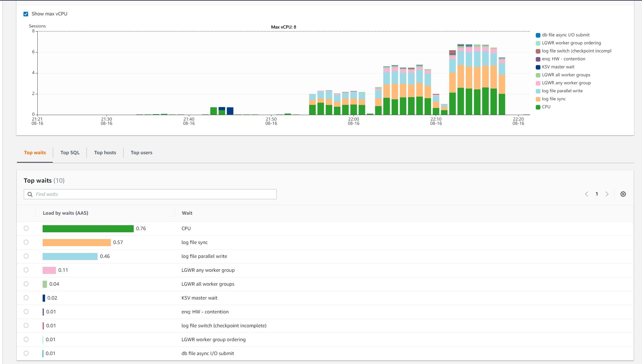Image resolution: width=642 pixels, height=364 pixels.
Task: Click the green CPU load bar
Action: click(x=88, y=229)
